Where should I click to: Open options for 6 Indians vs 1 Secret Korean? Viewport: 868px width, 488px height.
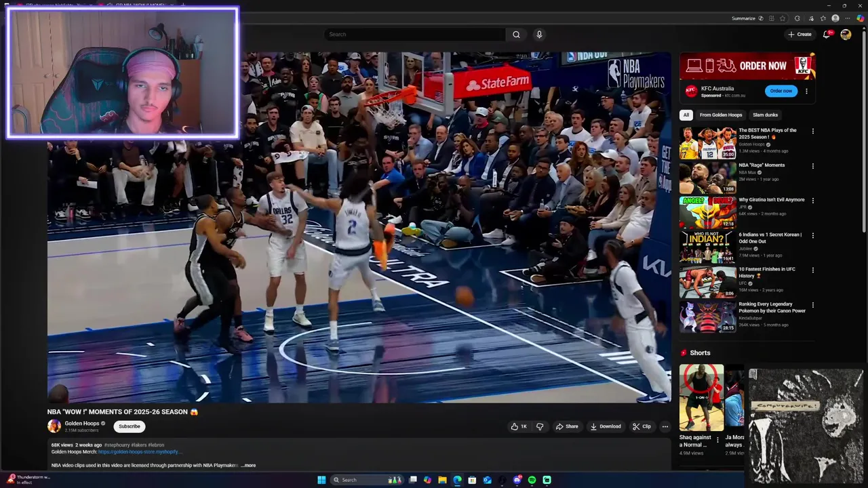click(x=813, y=236)
